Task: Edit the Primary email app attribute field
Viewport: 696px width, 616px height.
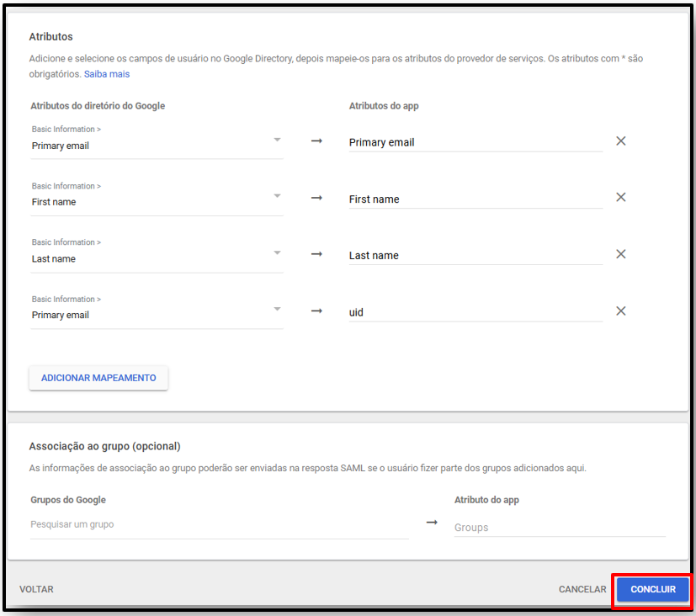Action: tap(476, 142)
